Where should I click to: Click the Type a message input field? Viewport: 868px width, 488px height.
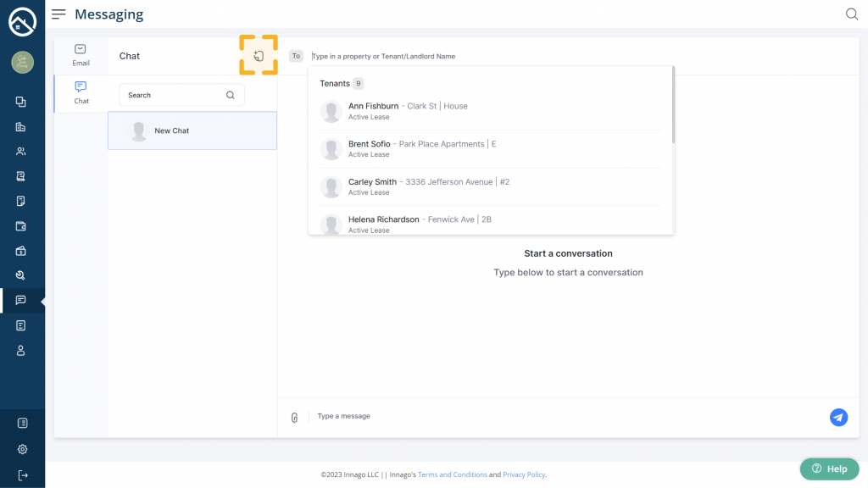(x=559, y=417)
